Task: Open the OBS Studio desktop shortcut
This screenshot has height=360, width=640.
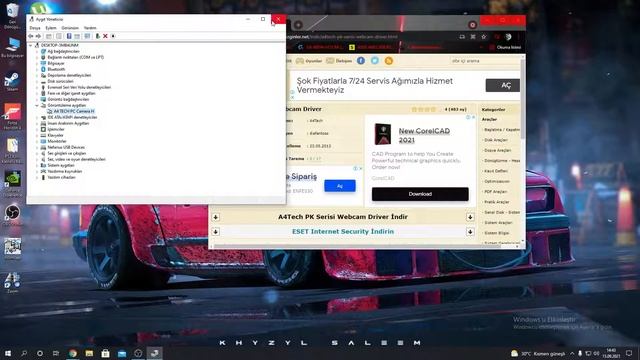Action: click(x=12, y=215)
